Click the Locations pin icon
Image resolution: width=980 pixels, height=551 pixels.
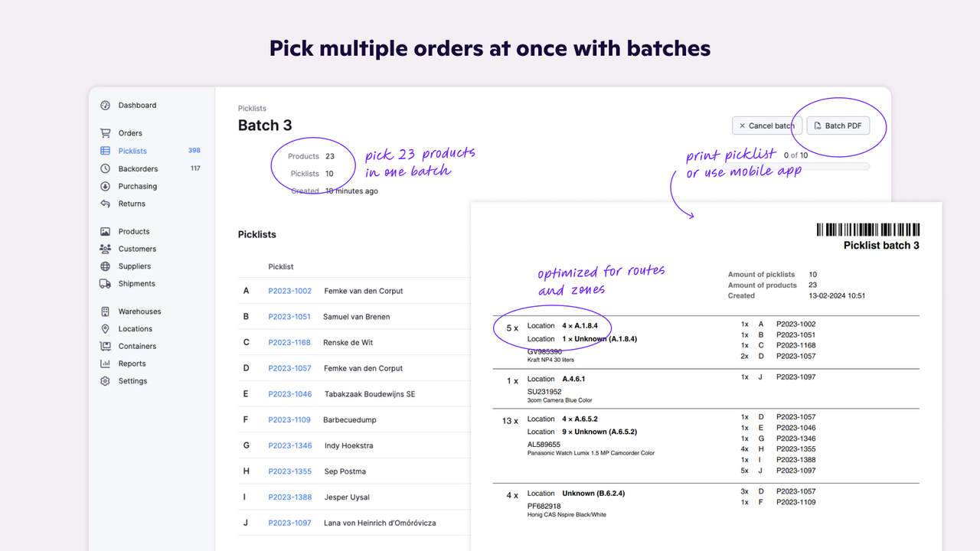point(104,328)
